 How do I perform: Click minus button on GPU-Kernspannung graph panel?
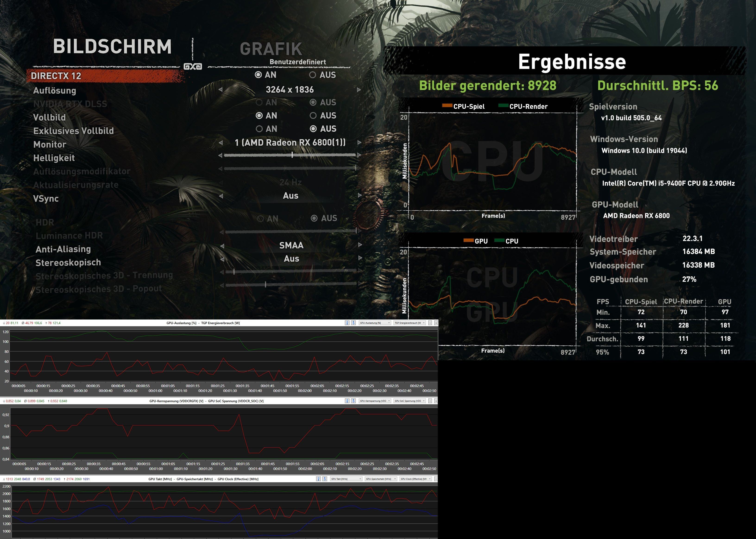[x=430, y=401]
